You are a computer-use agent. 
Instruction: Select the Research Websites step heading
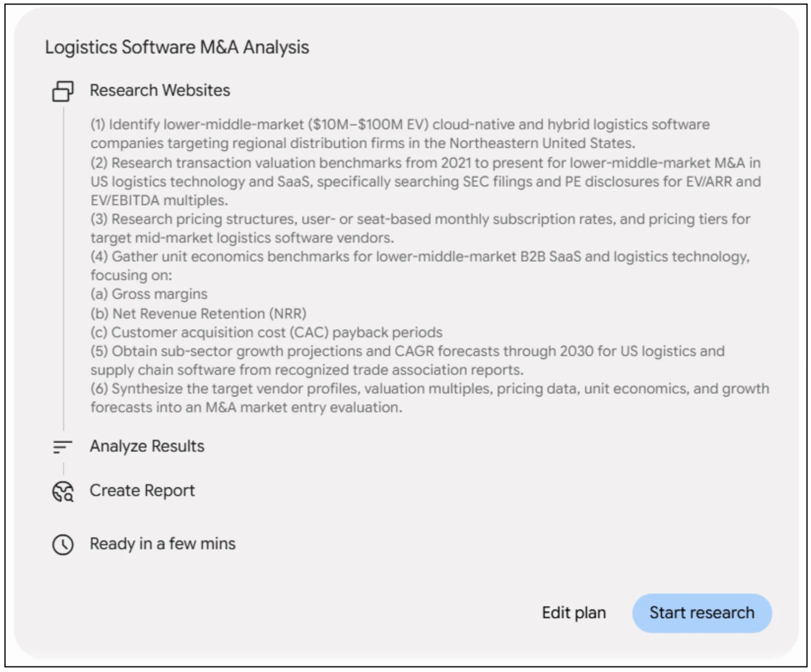click(160, 90)
